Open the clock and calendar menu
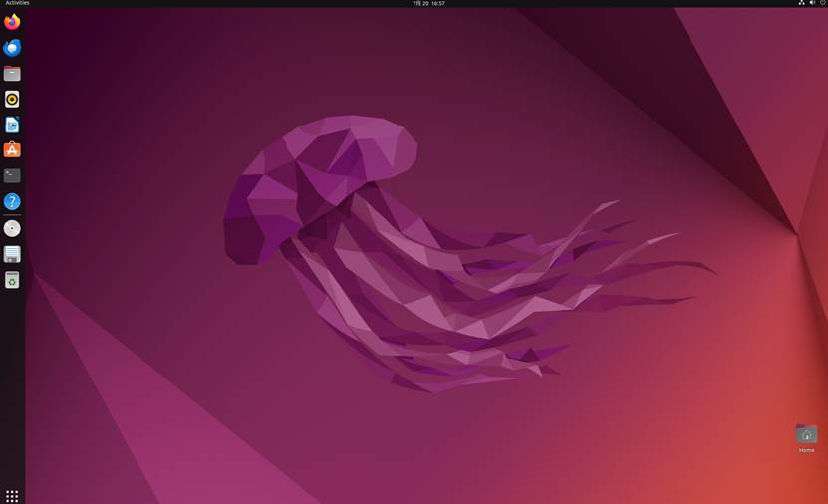Screen dimensions: 828x504 click(x=428, y=3)
